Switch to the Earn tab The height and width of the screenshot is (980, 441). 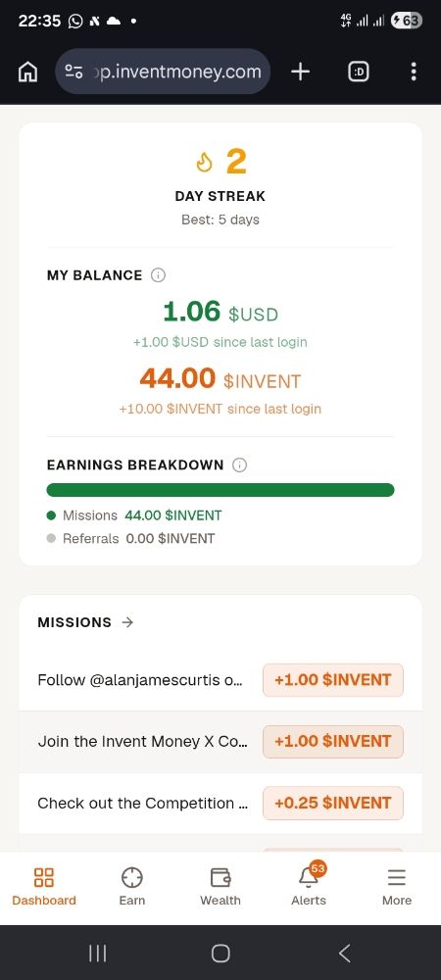click(131, 888)
